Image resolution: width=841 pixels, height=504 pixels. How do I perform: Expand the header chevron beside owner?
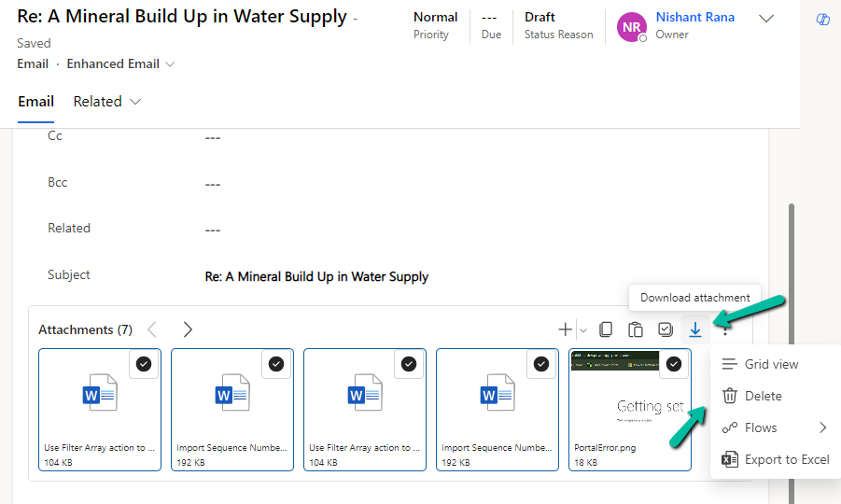766,19
